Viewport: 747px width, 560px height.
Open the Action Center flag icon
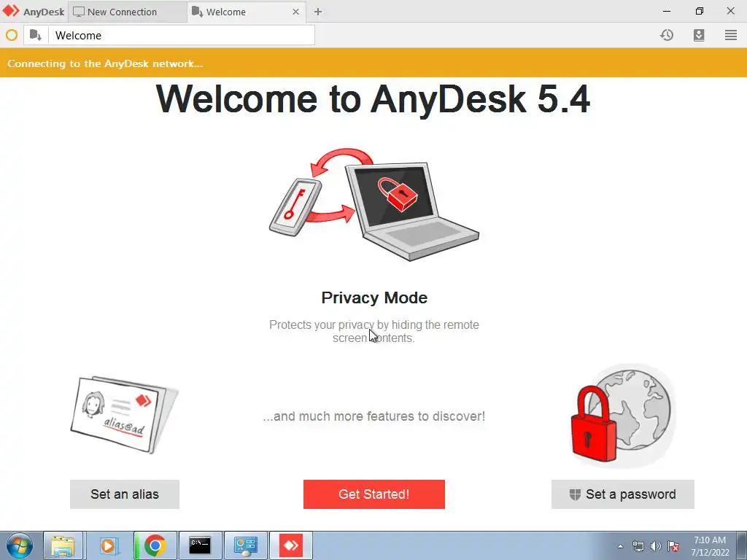(673, 546)
